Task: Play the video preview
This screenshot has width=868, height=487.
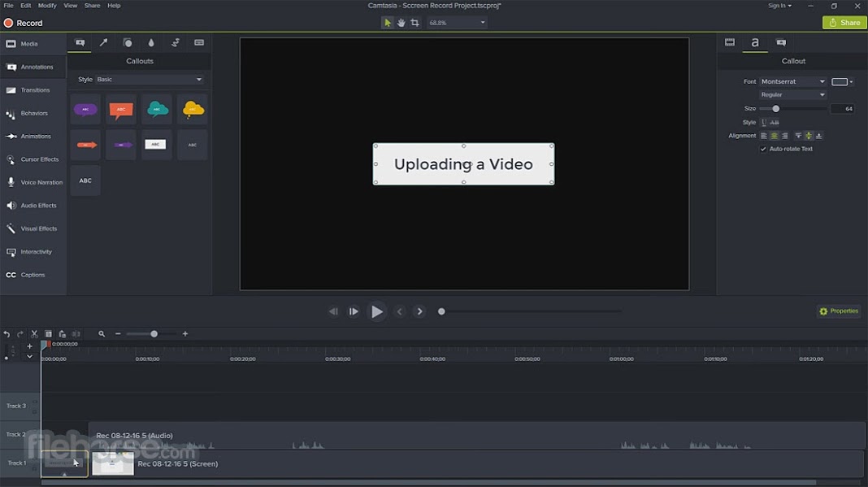Action: click(376, 312)
